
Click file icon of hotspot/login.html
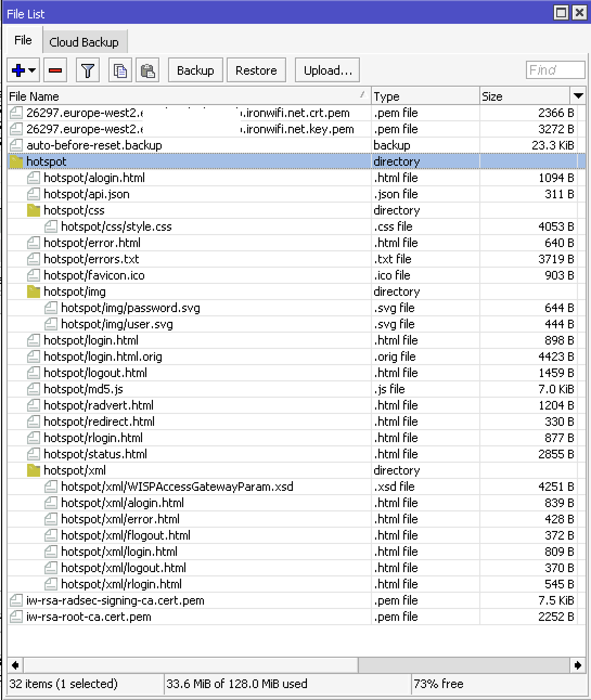point(34,340)
